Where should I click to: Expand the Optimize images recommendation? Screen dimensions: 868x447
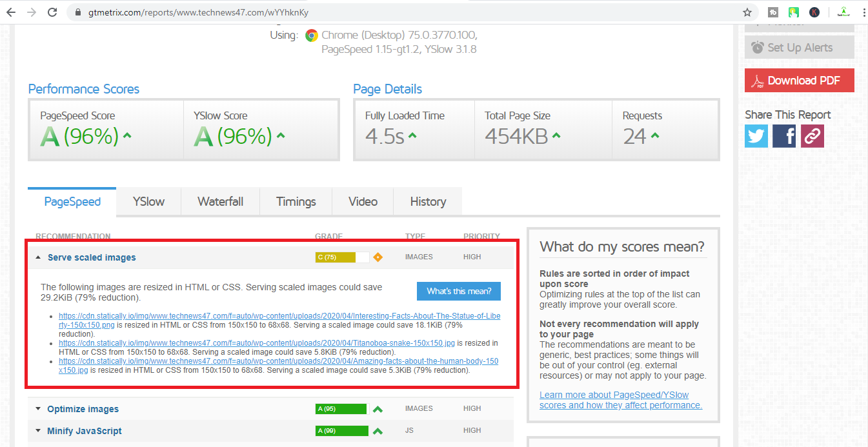38,409
